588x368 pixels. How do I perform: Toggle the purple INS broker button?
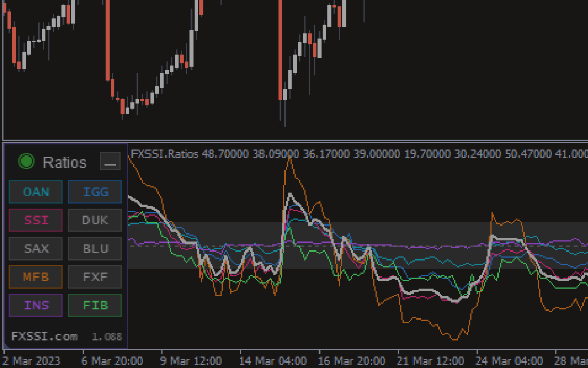point(36,305)
